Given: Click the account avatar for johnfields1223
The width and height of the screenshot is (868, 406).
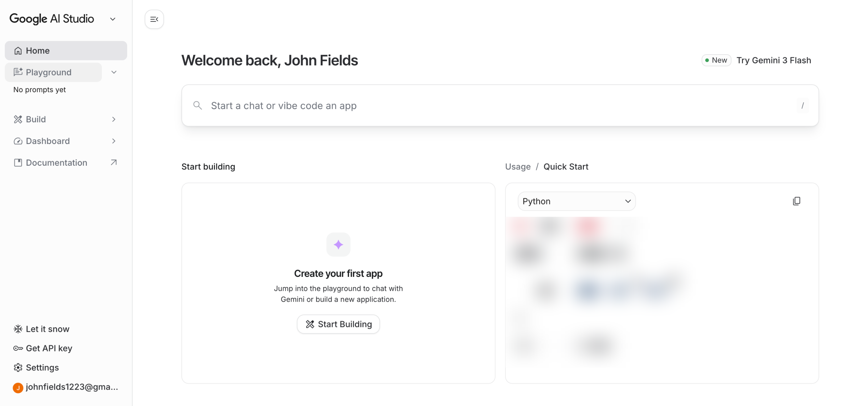Looking at the screenshot, I should point(18,387).
